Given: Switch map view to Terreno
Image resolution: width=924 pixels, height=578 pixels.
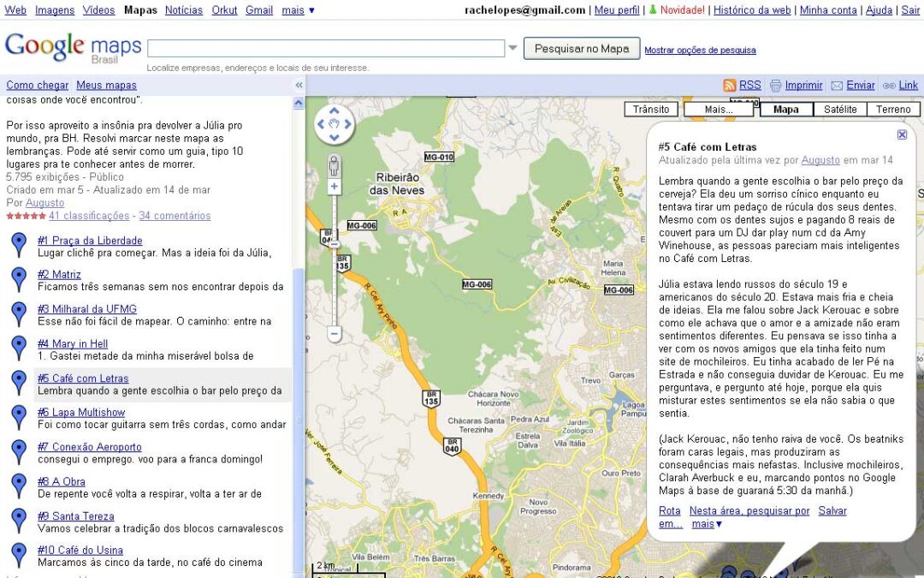Looking at the screenshot, I should (893, 110).
